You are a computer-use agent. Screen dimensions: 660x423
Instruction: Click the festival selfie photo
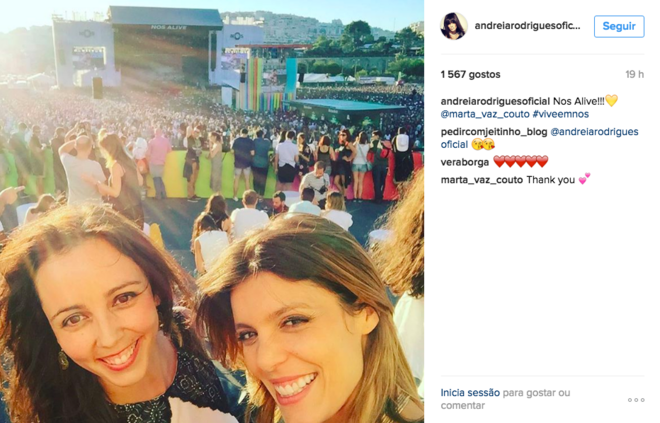click(212, 211)
